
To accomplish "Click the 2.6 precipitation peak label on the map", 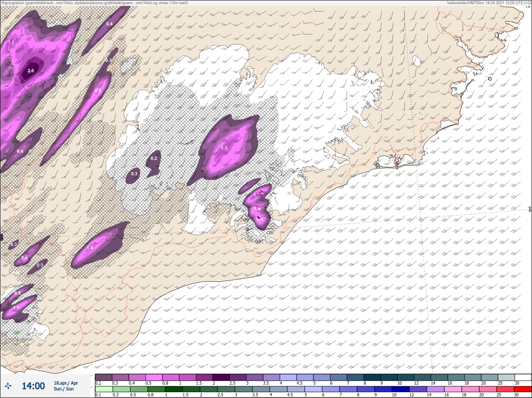I will pos(31,71).
